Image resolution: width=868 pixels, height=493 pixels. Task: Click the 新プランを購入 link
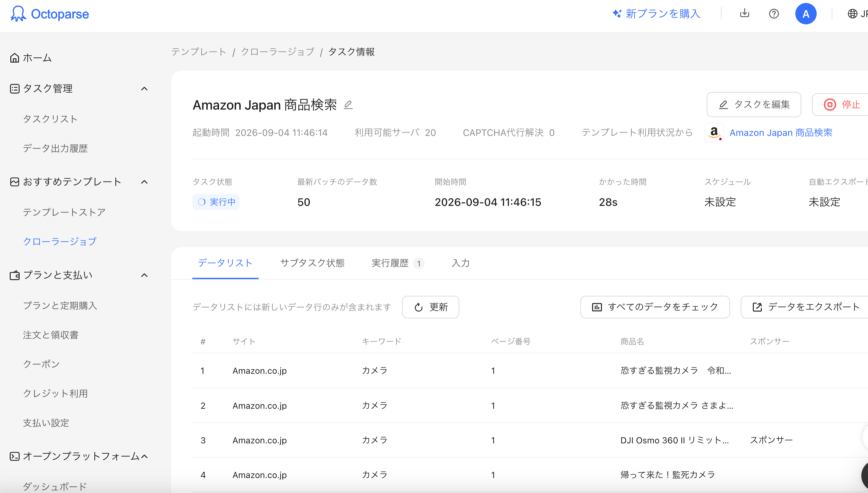click(x=663, y=14)
